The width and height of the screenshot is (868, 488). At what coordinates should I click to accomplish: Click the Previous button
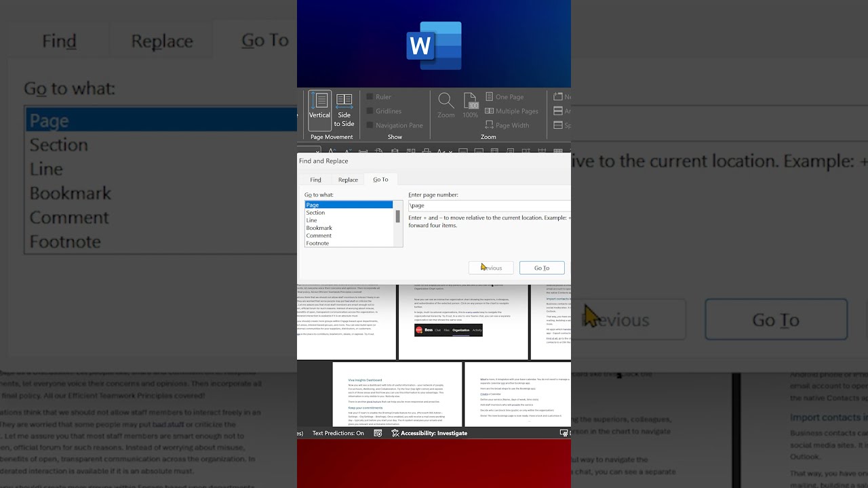(x=491, y=268)
